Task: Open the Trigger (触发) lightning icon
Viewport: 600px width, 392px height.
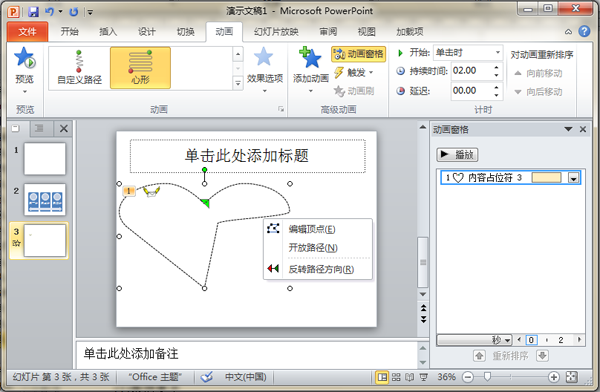Action: [339, 72]
